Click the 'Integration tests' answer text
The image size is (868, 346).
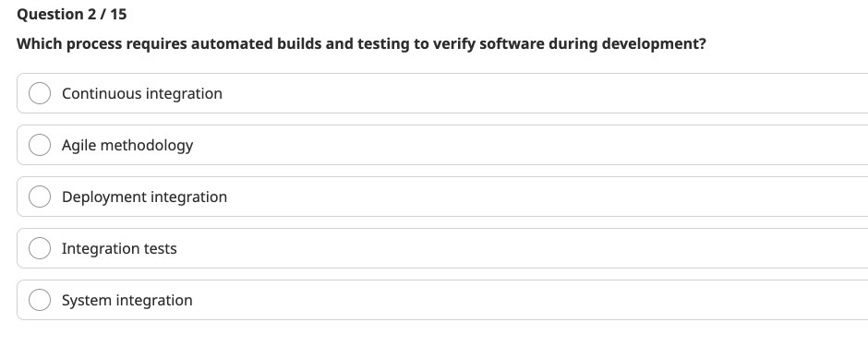[119, 249]
